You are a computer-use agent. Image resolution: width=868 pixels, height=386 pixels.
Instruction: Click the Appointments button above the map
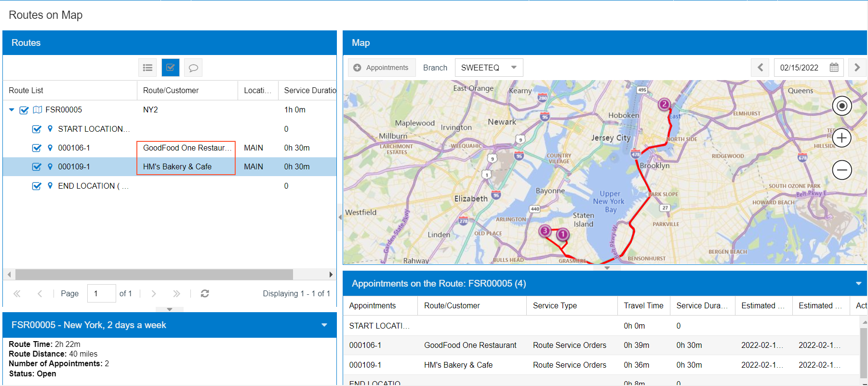[382, 68]
